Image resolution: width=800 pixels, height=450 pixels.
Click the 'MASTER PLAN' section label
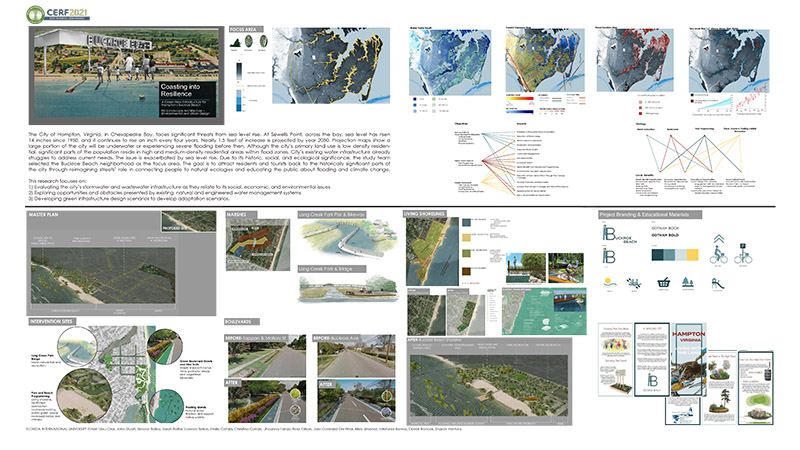(43, 215)
